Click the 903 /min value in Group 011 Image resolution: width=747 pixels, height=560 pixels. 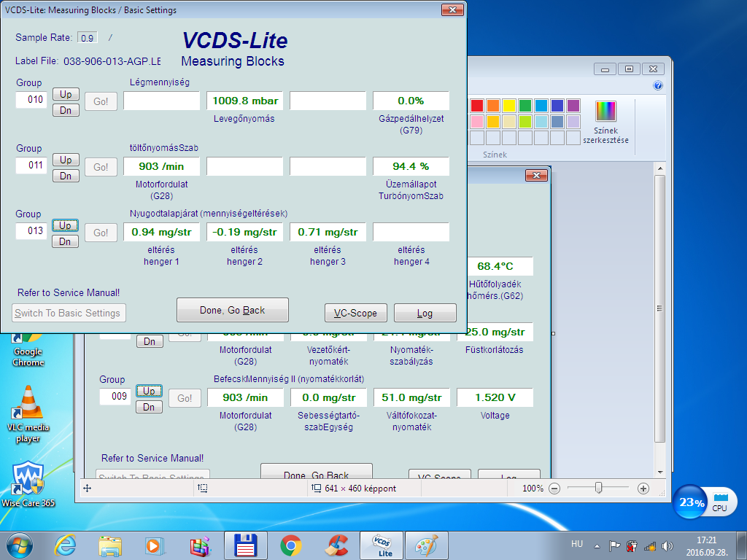(161, 167)
